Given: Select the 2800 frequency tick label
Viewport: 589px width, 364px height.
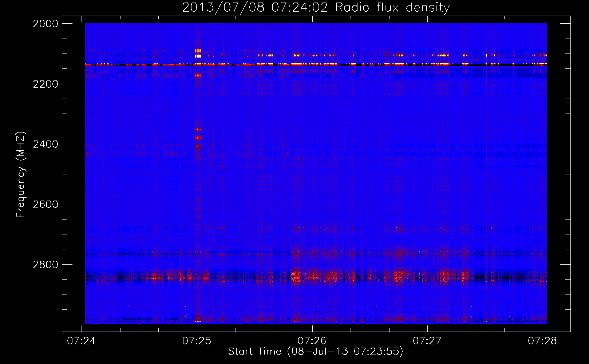Looking at the screenshot, I should (46, 265).
